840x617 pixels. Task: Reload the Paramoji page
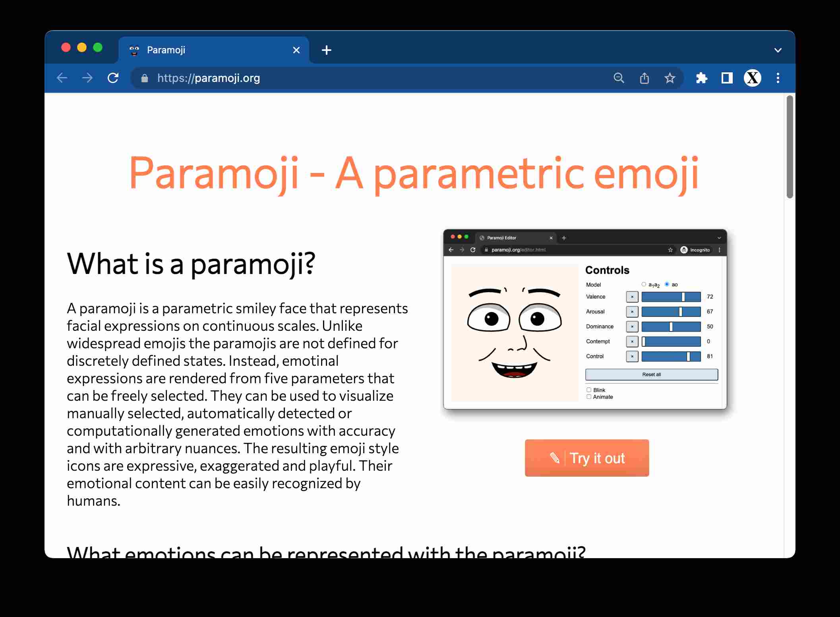(113, 78)
